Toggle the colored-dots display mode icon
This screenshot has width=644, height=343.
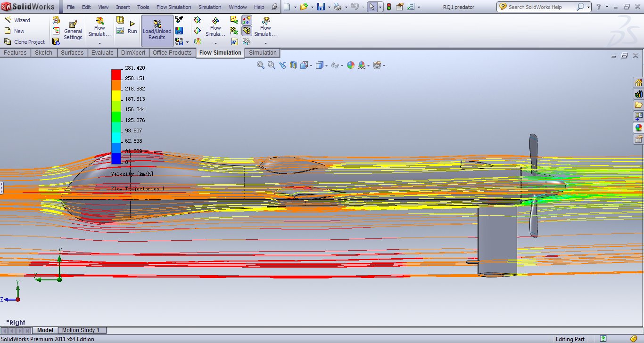(x=247, y=20)
